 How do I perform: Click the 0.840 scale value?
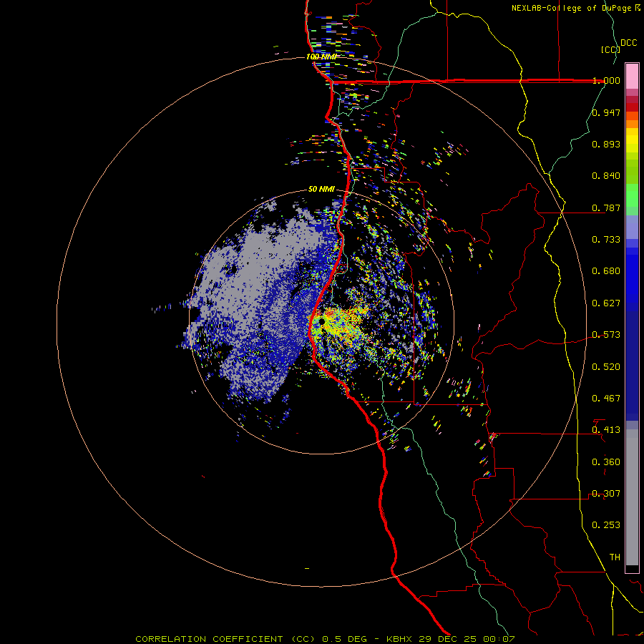click(606, 176)
